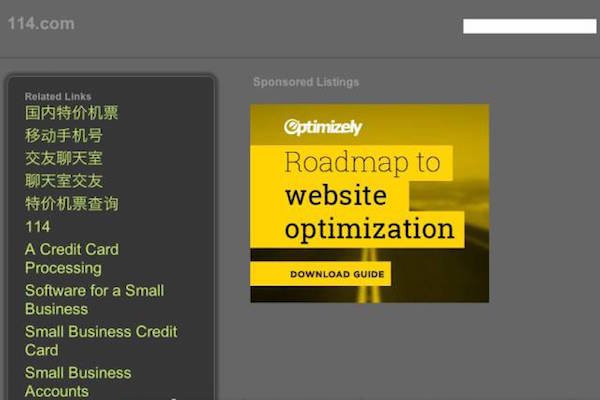Screen dimensions: 600x400
Task: Click the Optimizely logo in the ad
Action: pyautogui.click(x=323, y=127)
